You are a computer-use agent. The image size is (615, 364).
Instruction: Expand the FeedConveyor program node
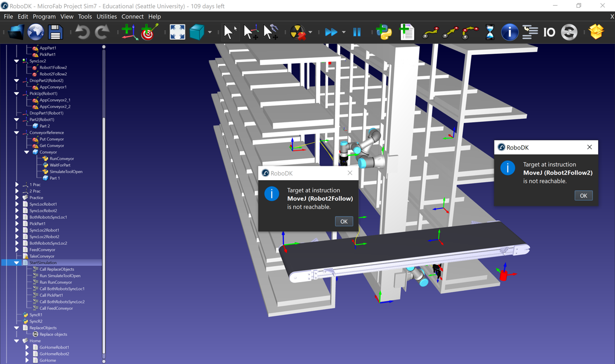coord(17,250)
